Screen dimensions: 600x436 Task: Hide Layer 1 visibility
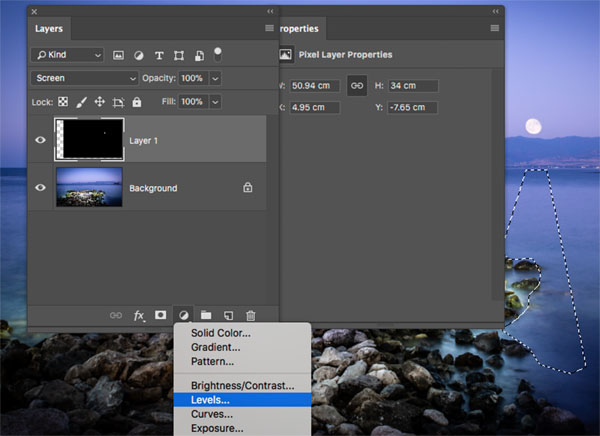click(41, 141)
